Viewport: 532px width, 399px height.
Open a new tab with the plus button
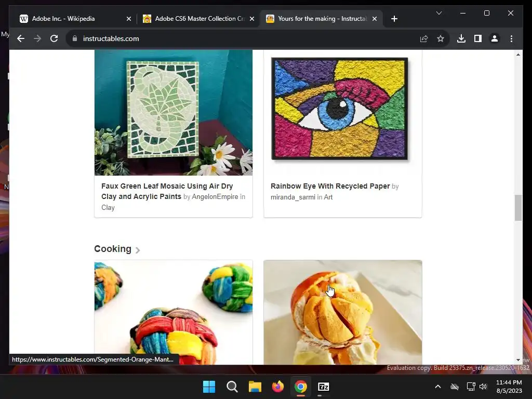pyautogui.click(x=394, y=19)
